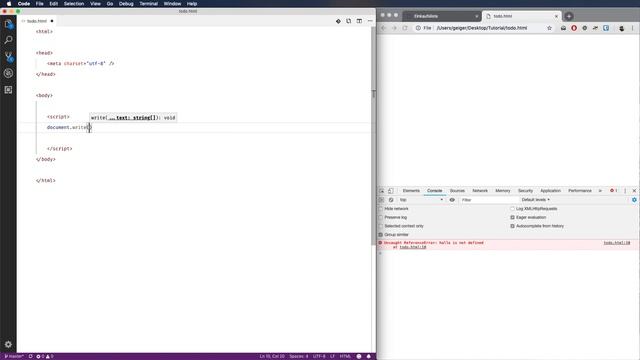Close the todo.html Chrome tab
Screen dimensions: 640x360
[x=556, y=16]
